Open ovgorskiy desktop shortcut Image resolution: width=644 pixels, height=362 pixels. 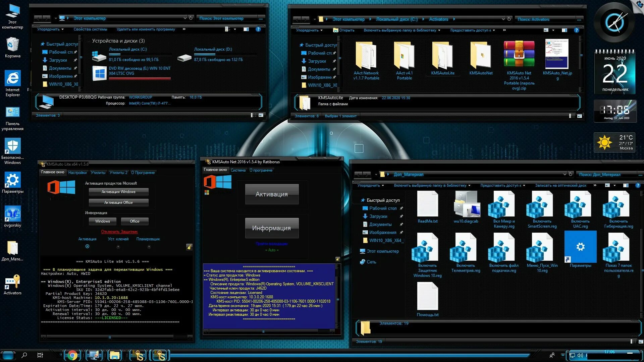12,217
